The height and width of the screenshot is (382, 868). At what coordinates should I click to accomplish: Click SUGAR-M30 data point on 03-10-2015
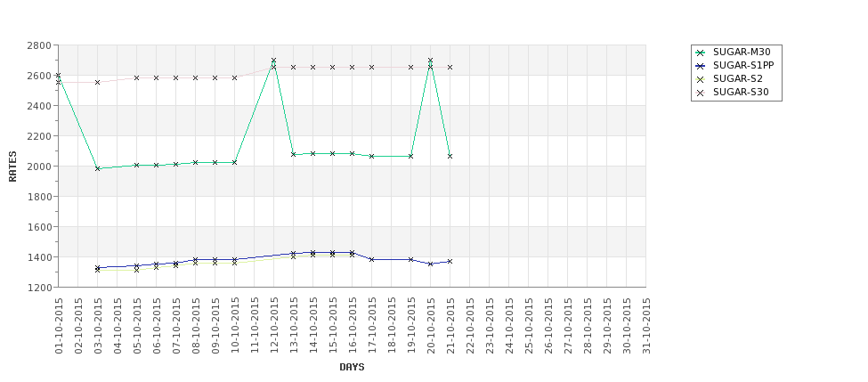(x=97, y=168)
